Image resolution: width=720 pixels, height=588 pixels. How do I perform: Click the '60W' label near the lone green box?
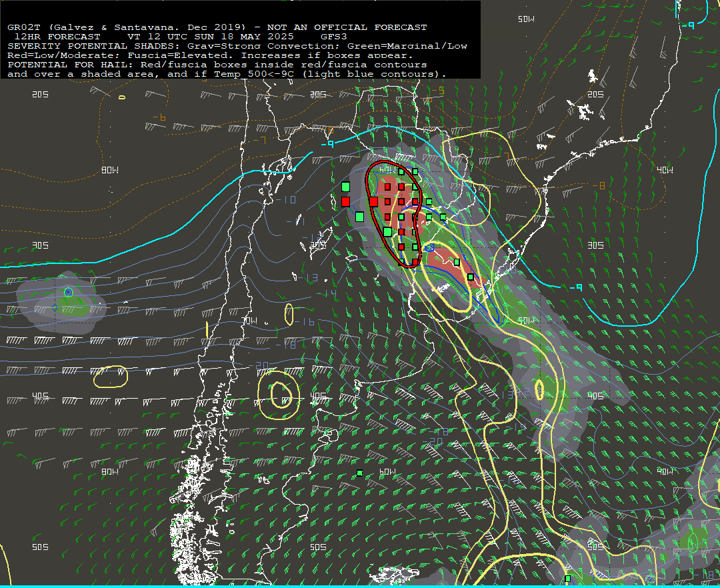click(387, 472)
